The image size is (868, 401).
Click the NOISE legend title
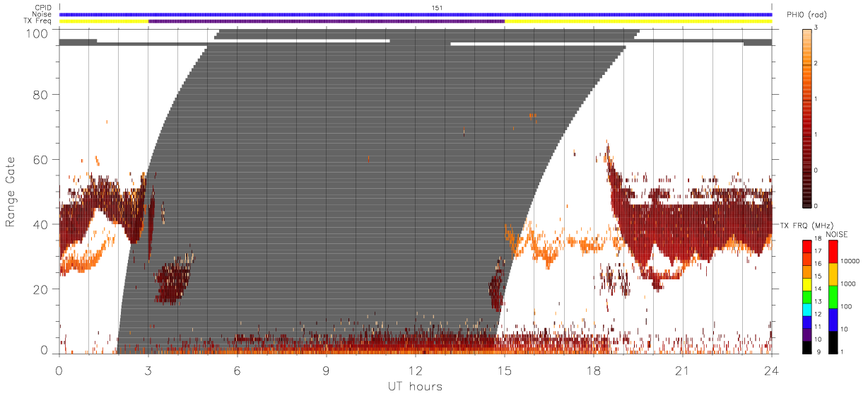point(838,234)
